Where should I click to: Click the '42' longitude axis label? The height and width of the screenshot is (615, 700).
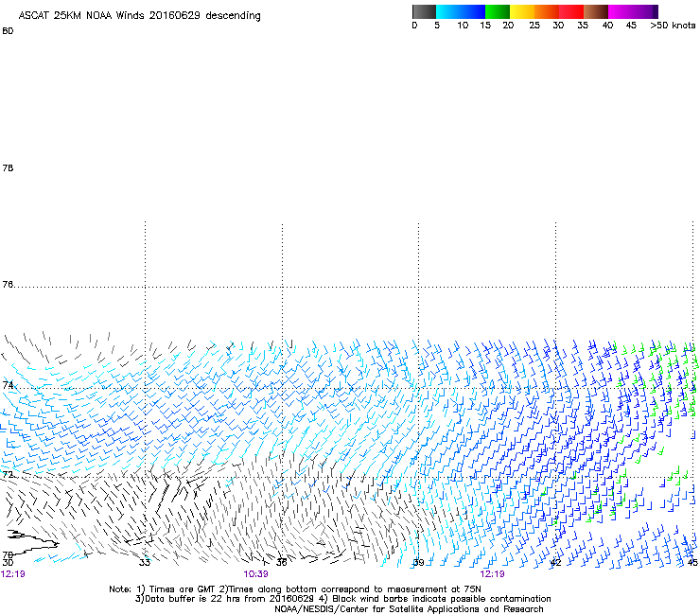[555, 563]
